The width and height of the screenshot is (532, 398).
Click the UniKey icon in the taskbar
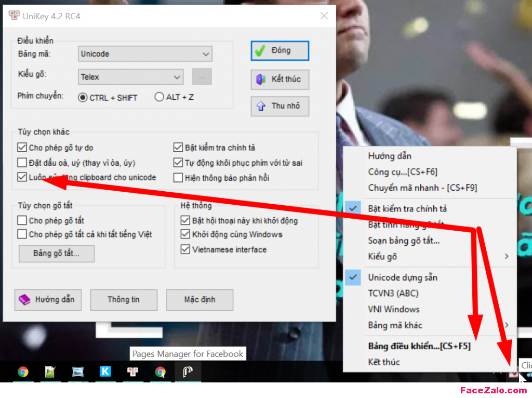(x=133, y=372)
